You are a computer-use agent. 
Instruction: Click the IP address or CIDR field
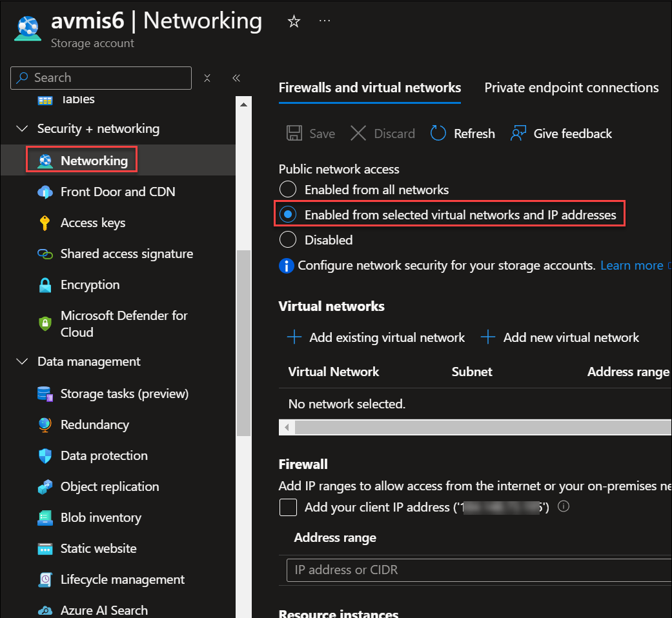click(x=478, y=570)
